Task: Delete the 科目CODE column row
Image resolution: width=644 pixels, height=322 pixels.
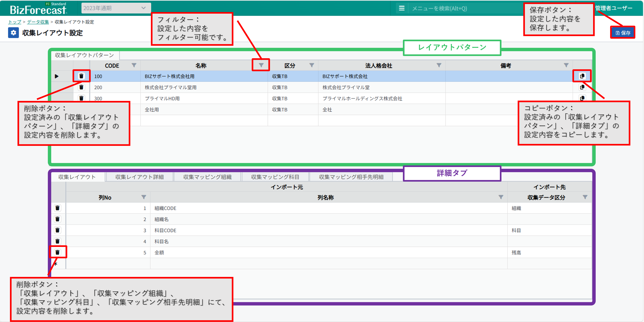Action: [57, 230]
